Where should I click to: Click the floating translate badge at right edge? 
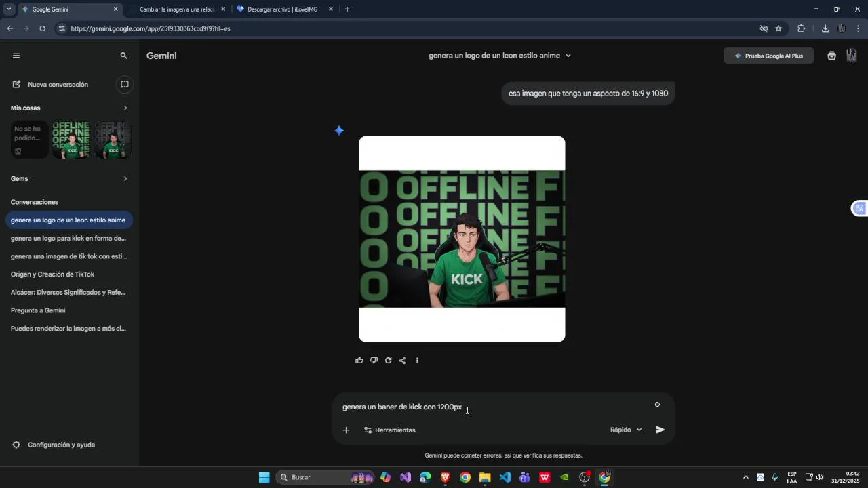(860, 208)
